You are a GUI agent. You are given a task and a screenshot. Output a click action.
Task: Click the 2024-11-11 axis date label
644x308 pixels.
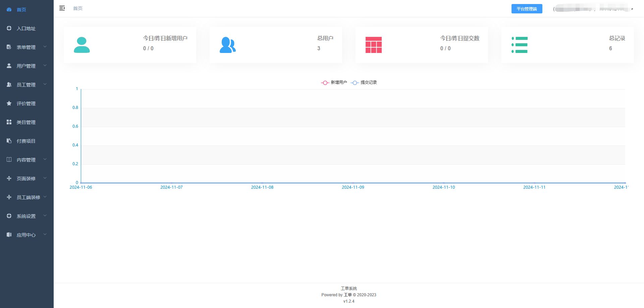[x=534, y=187]
